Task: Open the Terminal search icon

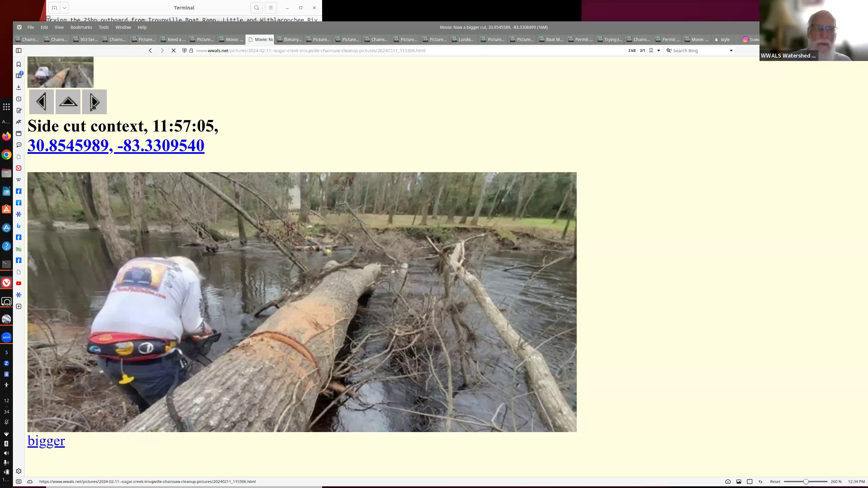Action: click(x=257, y=8)
